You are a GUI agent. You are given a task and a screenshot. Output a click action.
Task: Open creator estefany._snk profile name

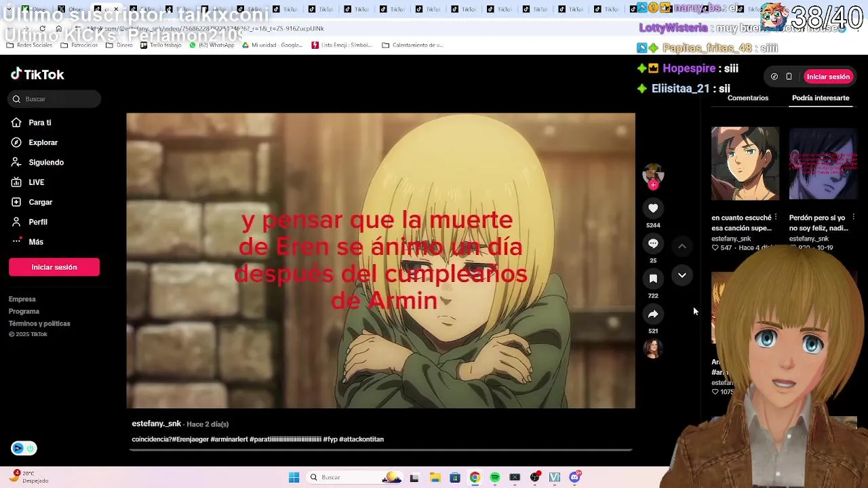(156, 424)
